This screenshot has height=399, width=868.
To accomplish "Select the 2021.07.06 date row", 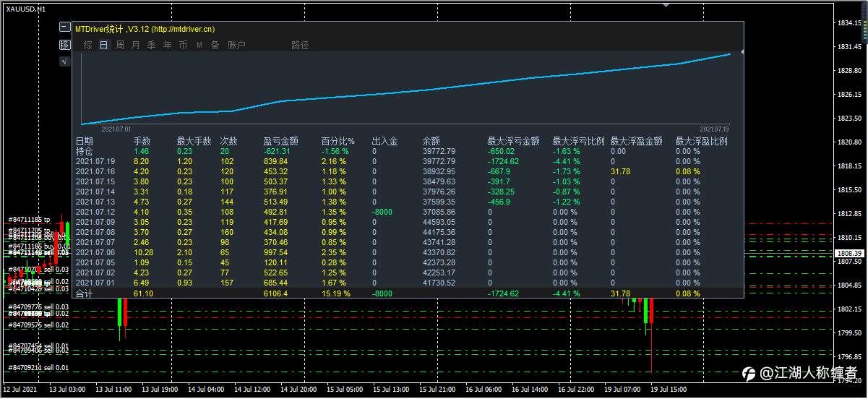I will click(95, 253).
